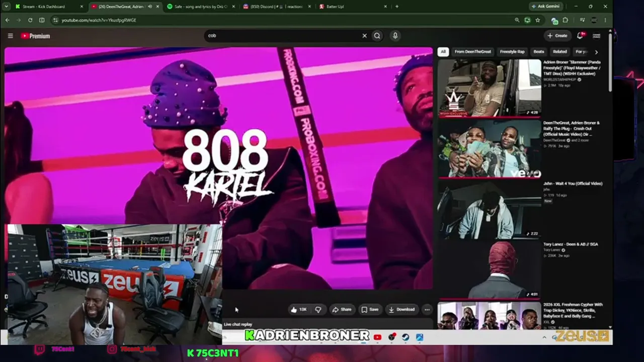The width and height of the screenshot is (644, 362).
Task: Open 'Adrien Broner Slammer (Panda Freestyle)' title link
Action: tap(572, 68)
